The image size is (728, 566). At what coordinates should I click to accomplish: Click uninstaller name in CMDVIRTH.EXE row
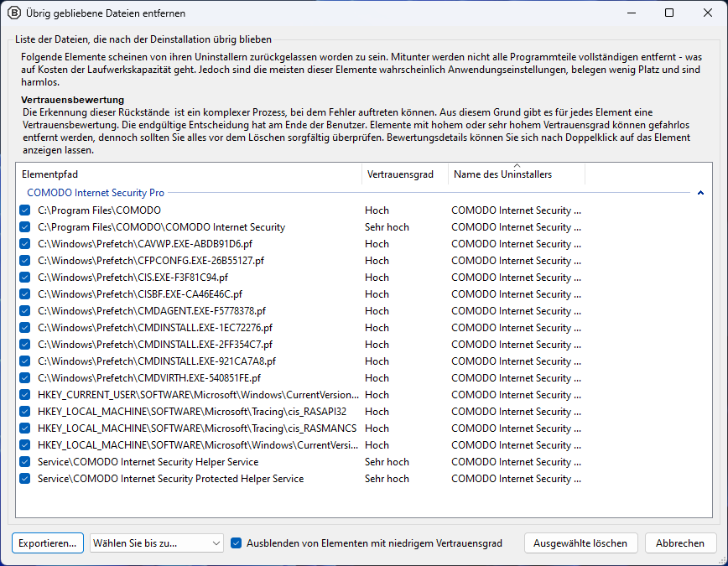coord(516,377)
